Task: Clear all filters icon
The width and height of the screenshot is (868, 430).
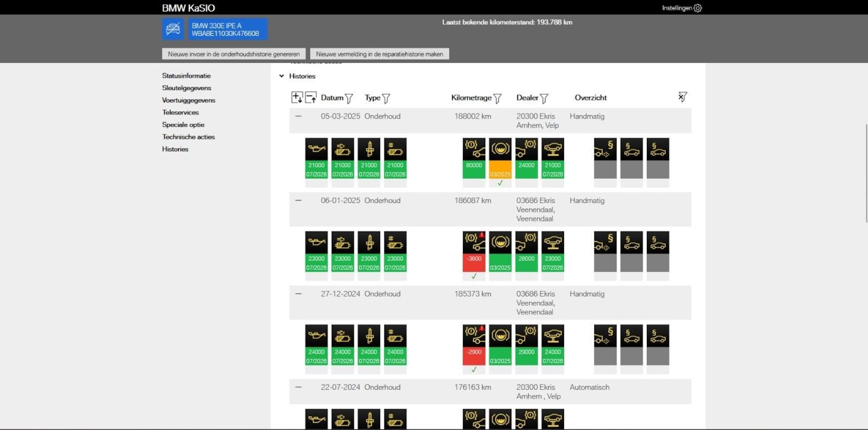Action: (x=682, y=97)
